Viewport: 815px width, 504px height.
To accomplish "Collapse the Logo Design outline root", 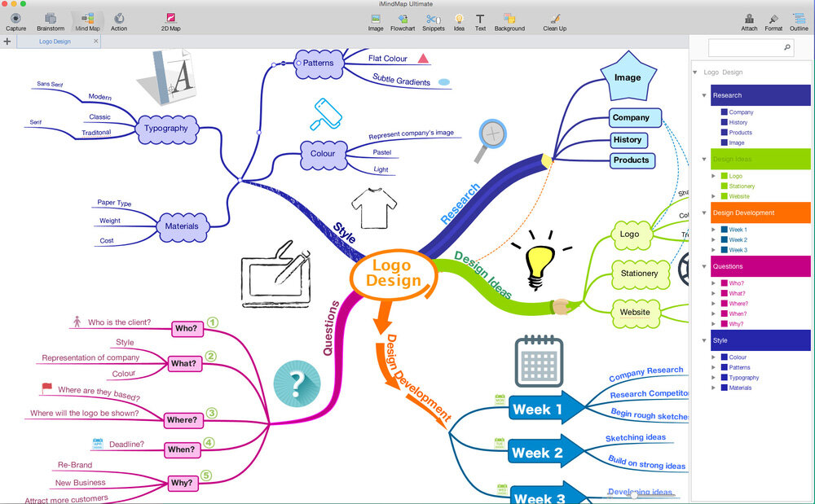I will tap(695, 72).
